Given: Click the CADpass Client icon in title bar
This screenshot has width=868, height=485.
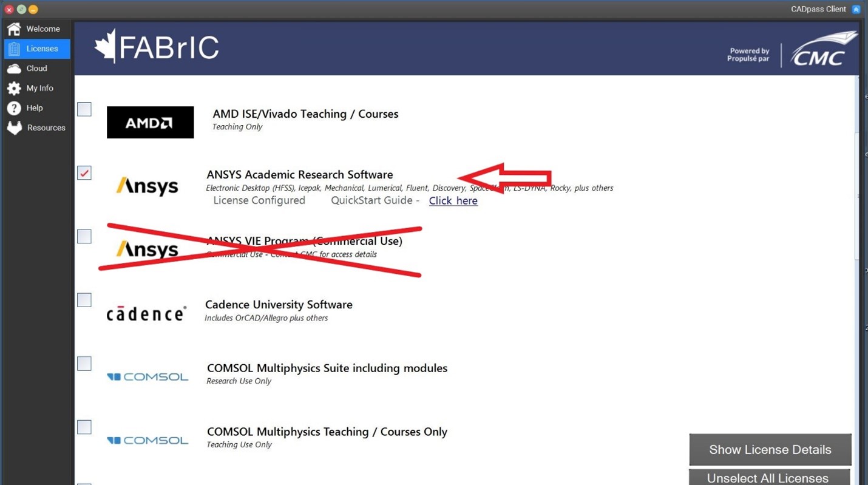Looking at the screenshot, I should click(x=856, y=8).
